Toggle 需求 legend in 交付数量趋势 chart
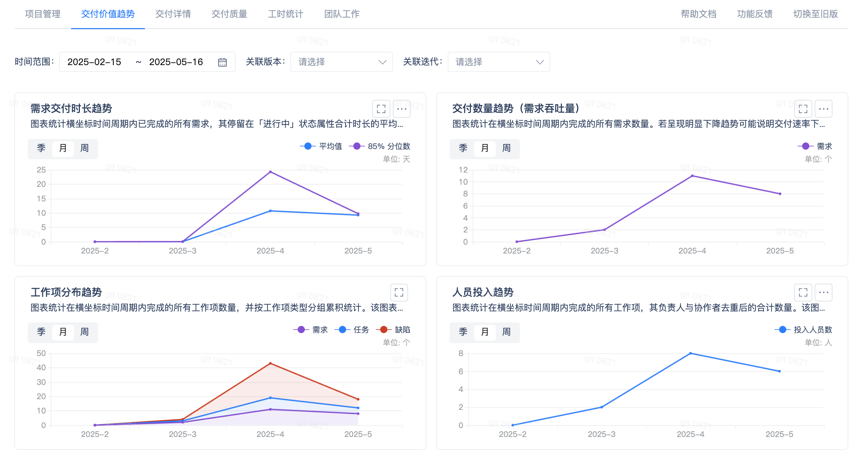Viewport: 868px width, 470px height. pyautogui.click(x=815, y=146)
